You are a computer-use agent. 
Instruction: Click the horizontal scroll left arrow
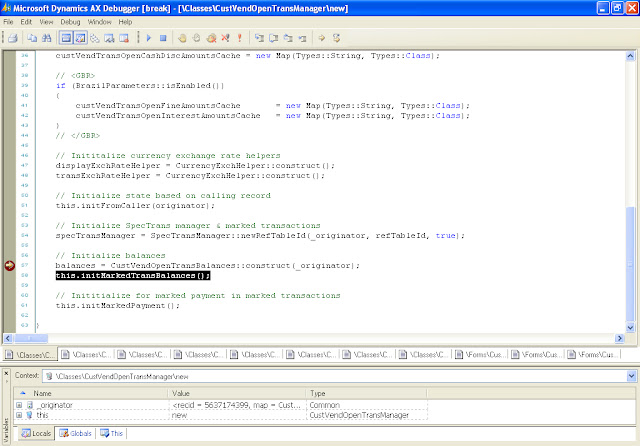click(x=8, y=338)
